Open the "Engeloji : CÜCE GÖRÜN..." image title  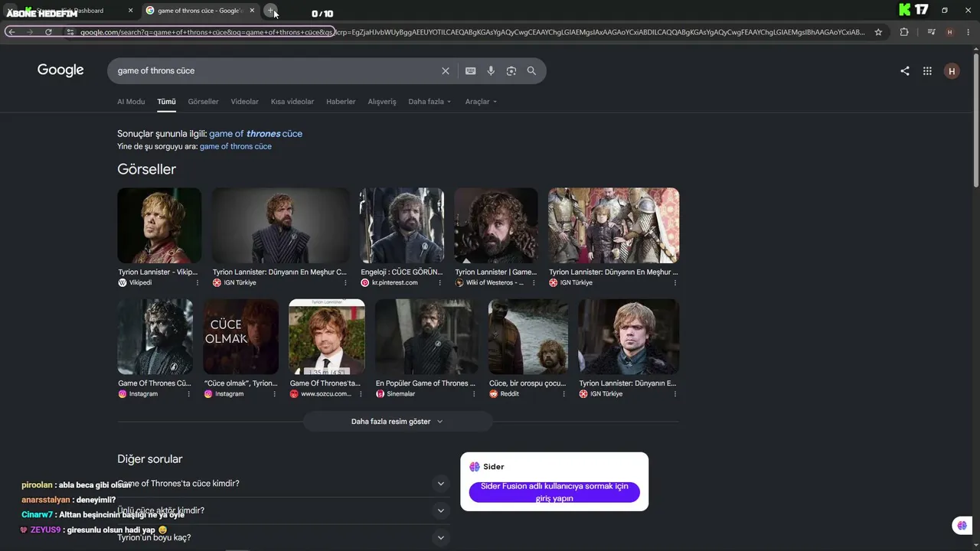[x=402, y=272]
